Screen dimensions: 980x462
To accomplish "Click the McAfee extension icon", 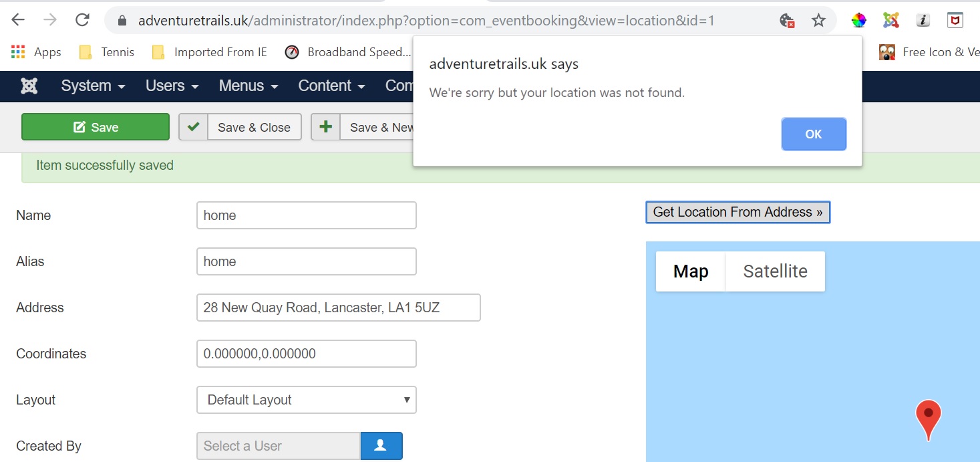I will [955, 20].
